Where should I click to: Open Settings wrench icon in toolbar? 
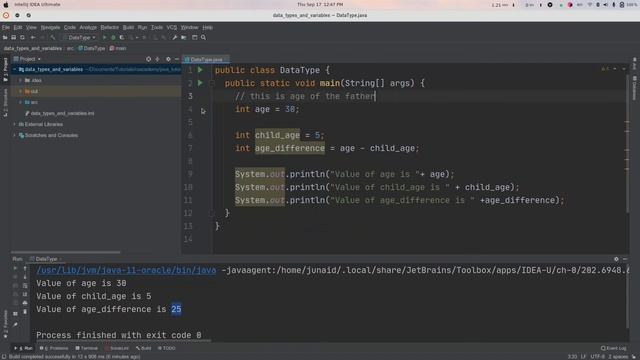click(x=175, y=38)
